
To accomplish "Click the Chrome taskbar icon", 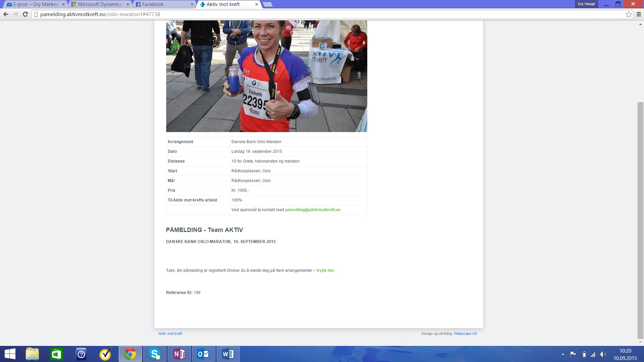I will point(130,354).
